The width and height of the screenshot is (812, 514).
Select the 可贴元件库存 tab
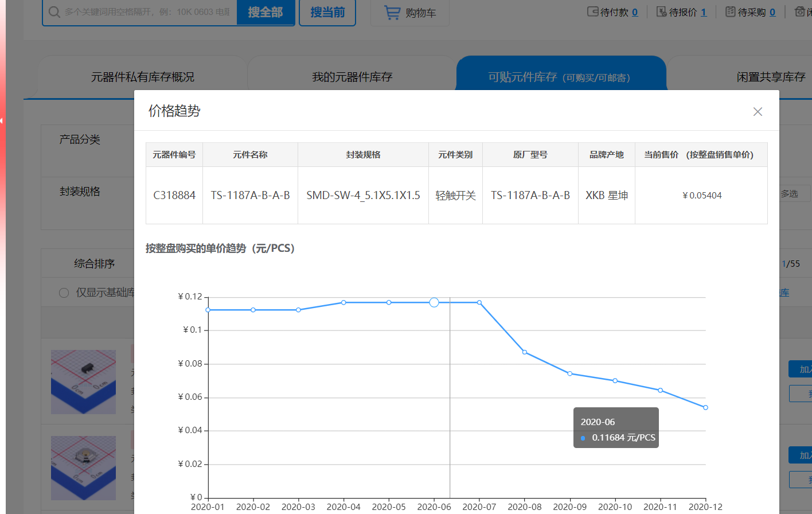(559, 77)
